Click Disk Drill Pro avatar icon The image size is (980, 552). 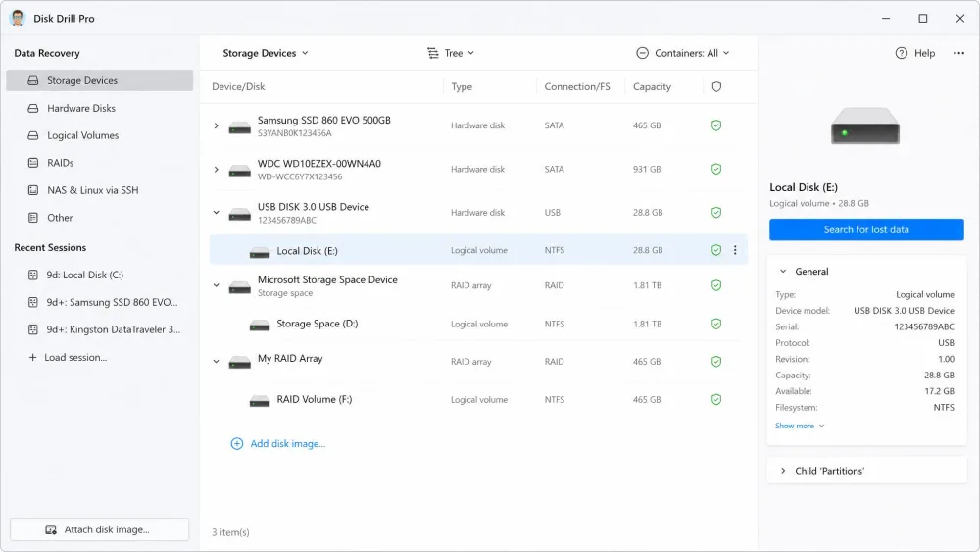(18, 18)
